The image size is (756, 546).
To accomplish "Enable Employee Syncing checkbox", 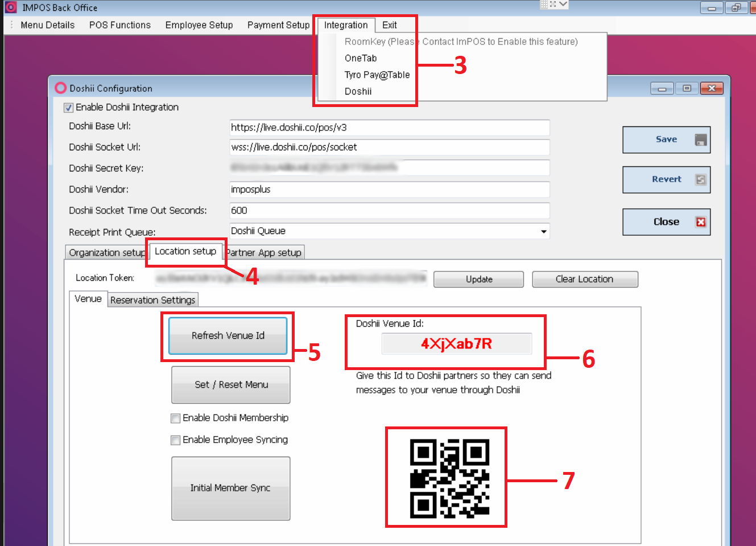I will tap(176, 440).
